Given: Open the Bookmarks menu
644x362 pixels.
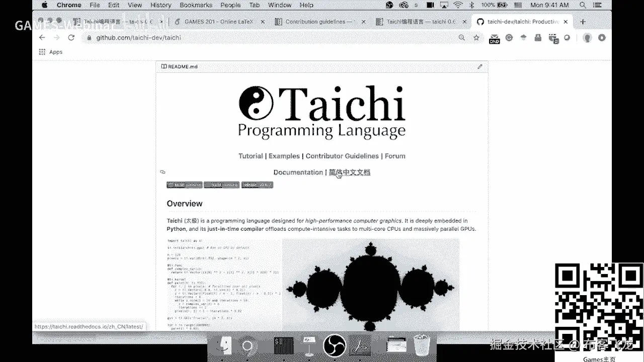Looking at the screenshot, I should (x=195, y=5).
